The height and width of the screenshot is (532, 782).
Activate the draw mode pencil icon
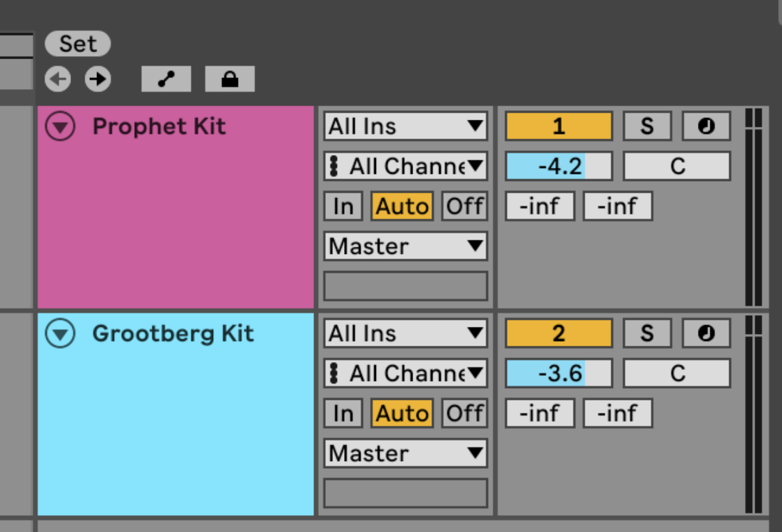166,79
